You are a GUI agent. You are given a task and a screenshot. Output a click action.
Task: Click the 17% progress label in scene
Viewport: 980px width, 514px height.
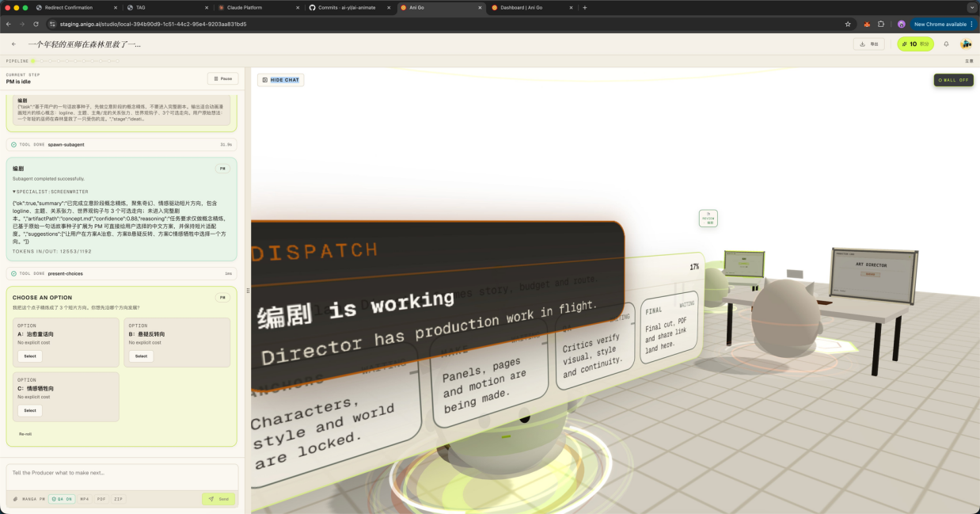pos(694,267)
